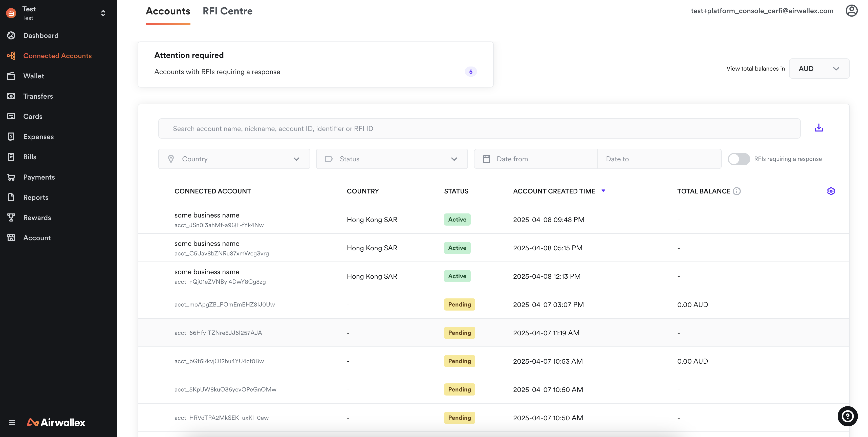Viewport: 868px width, 437px height.
Task: Collapse sidebar using hamburger menu icon
Action: coord(12,422)
